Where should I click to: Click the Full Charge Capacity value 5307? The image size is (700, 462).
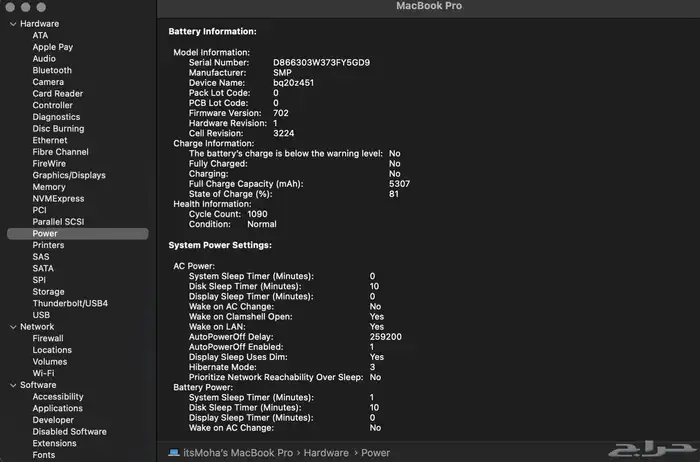(399, 183)
